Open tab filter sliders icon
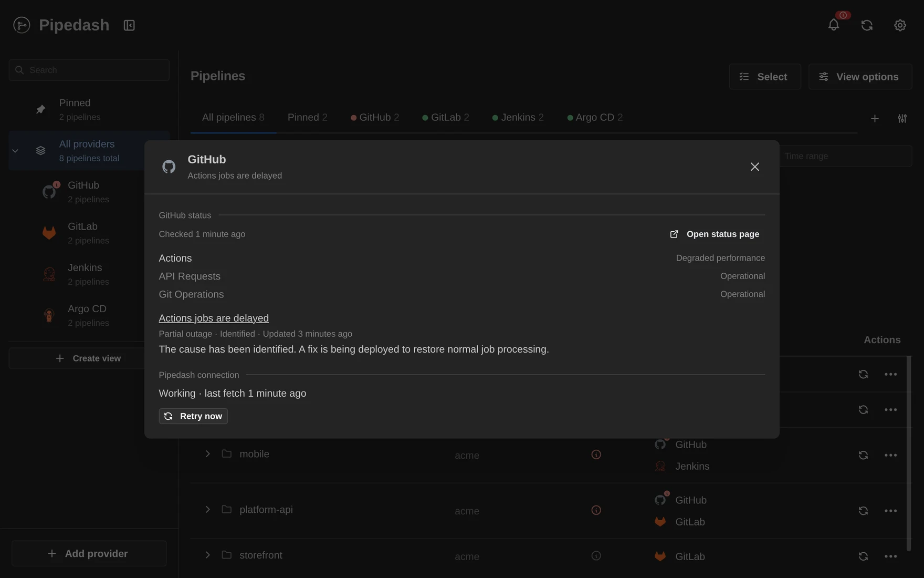924x578 pixels. pyautogui.click(x=902, y=118)
